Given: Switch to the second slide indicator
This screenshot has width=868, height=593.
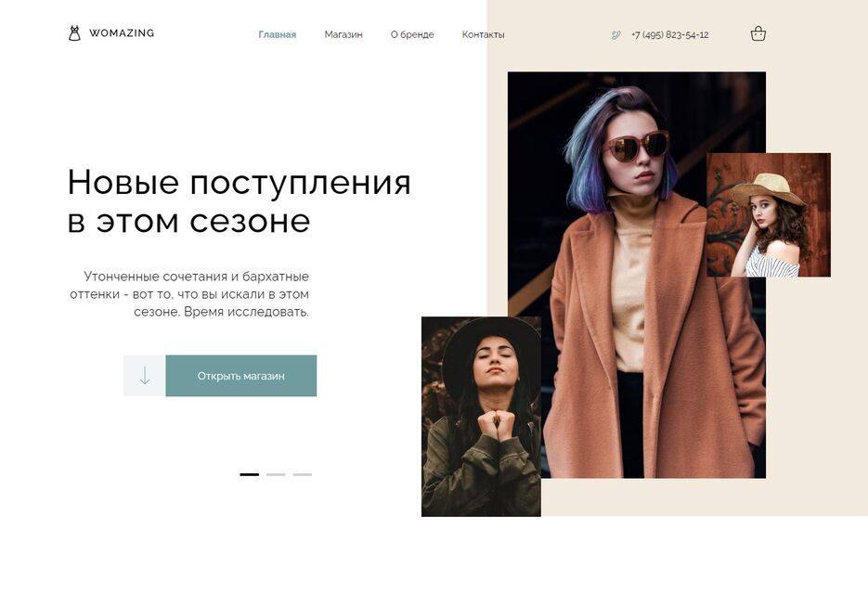Looking at the screenshot, I should (276, 474).
